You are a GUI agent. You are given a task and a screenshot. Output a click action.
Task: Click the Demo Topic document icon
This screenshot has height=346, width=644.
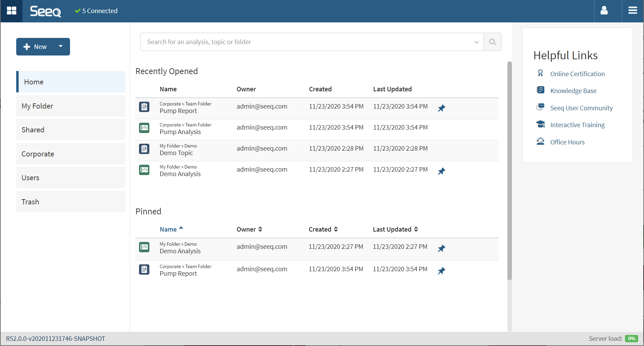click(144, 149)
